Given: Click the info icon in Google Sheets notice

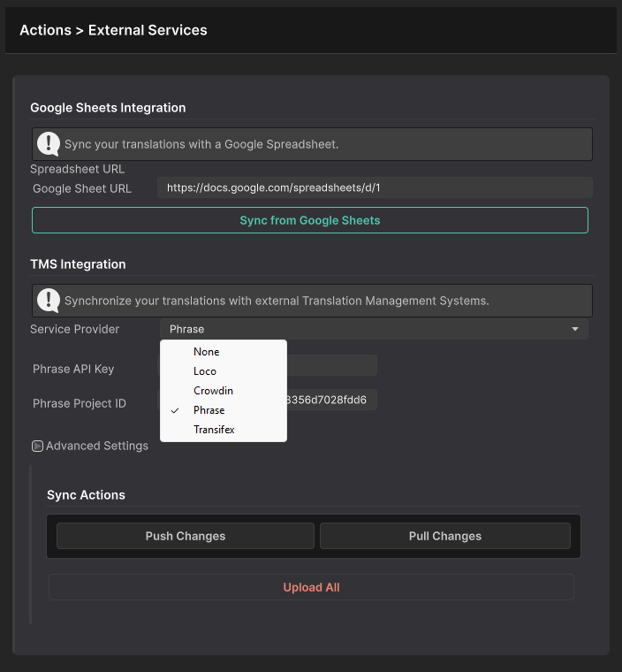Looking at the screenshot, I should click(x=49, y=143).
